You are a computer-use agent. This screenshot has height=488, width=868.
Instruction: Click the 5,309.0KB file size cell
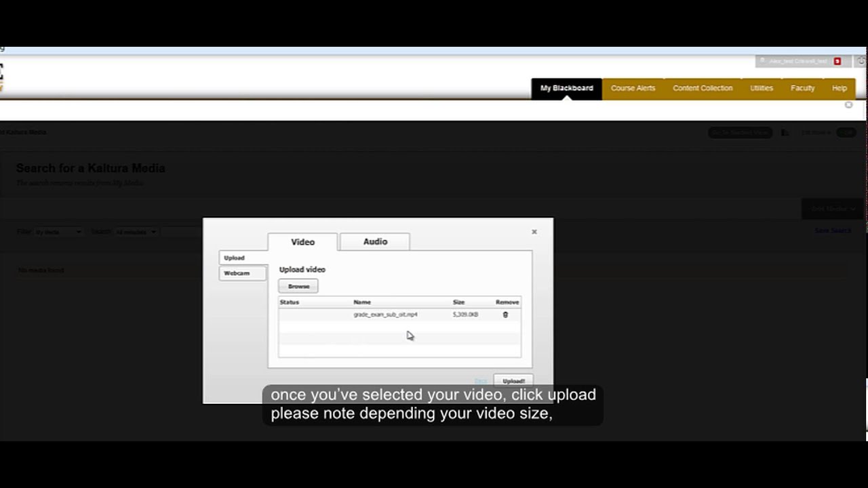coord(465,314)
